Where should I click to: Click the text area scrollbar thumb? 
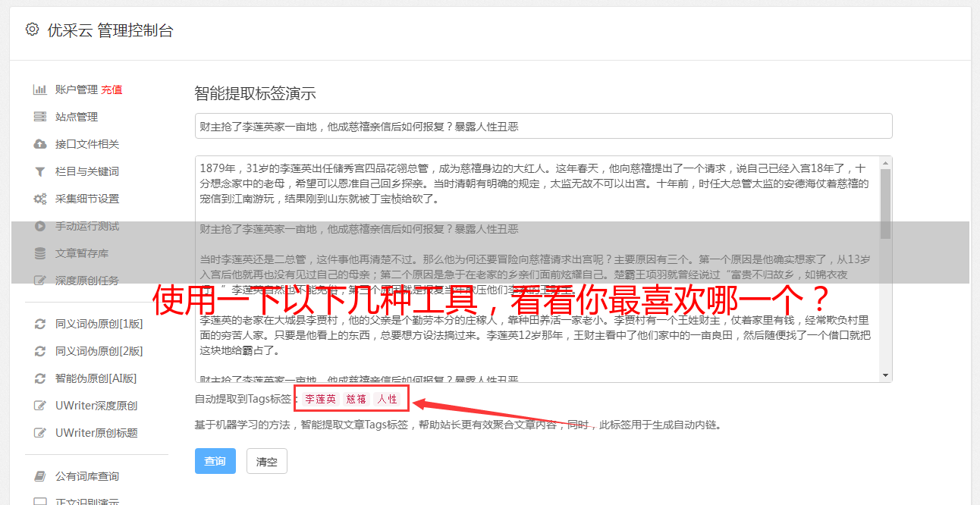(x=885, y=202)
